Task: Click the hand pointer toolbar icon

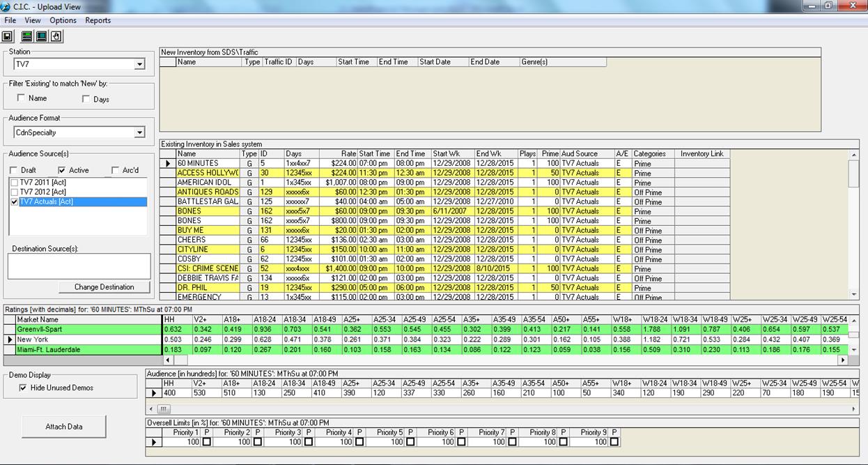Action: [x=56, y=36]
